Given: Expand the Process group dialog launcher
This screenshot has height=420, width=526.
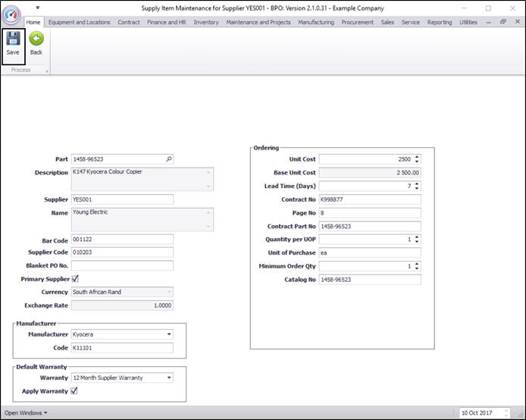Looking at the screenshot, I should point(47,71).
